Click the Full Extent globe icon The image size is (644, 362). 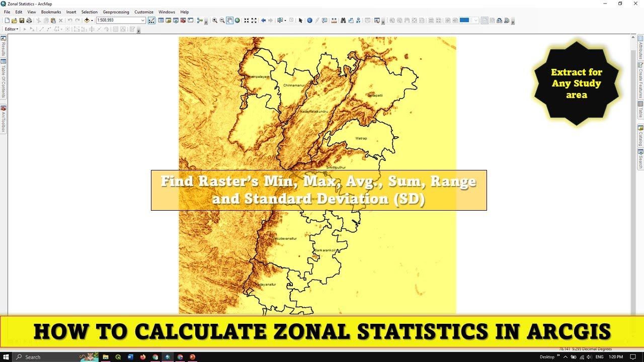[x=237, y=21]
